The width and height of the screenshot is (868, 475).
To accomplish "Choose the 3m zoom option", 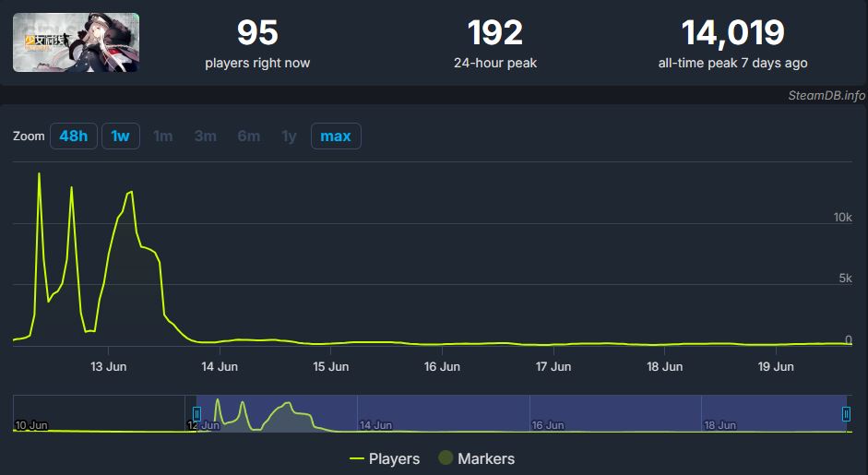I will pyautogui.click(x=206, y=137).
